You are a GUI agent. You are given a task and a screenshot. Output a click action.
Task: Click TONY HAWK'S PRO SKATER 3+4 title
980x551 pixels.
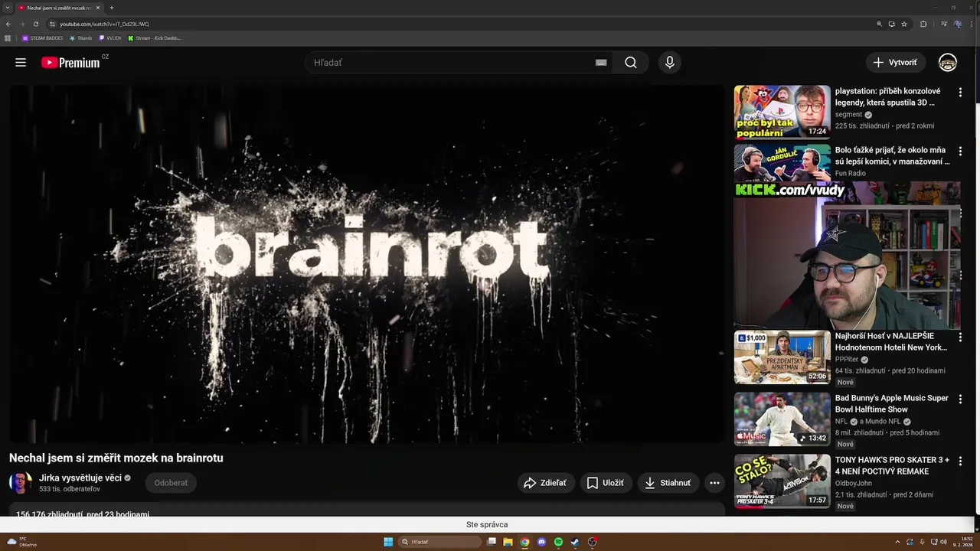coord(892,465)
